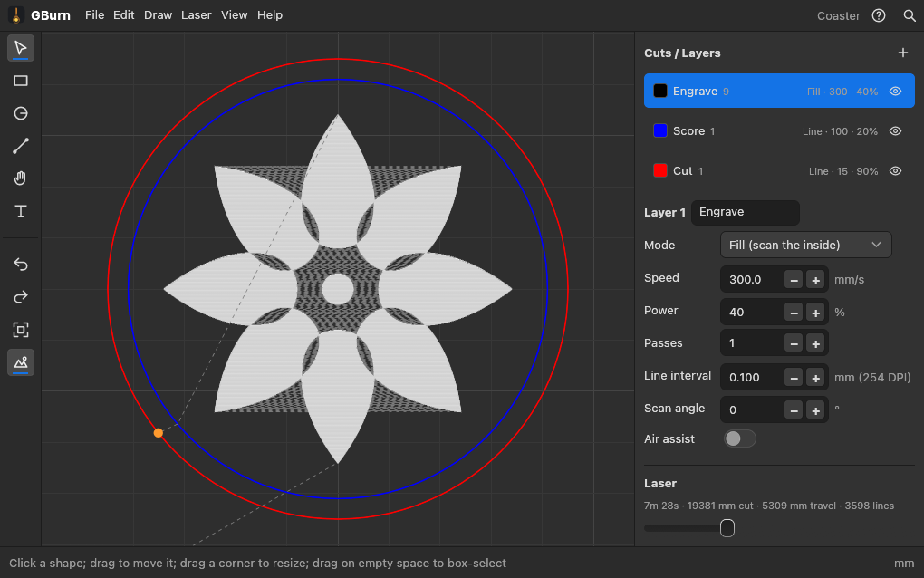
Task: Click the laser job time estimate text
Action: 769,506
